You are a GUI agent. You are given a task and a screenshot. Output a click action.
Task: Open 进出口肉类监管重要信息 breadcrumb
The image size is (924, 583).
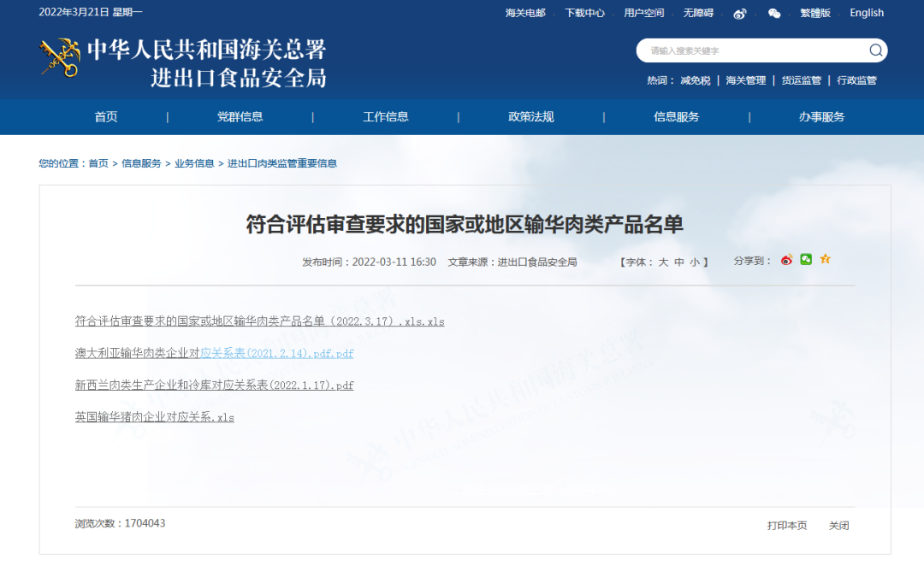tap(282, 163)
